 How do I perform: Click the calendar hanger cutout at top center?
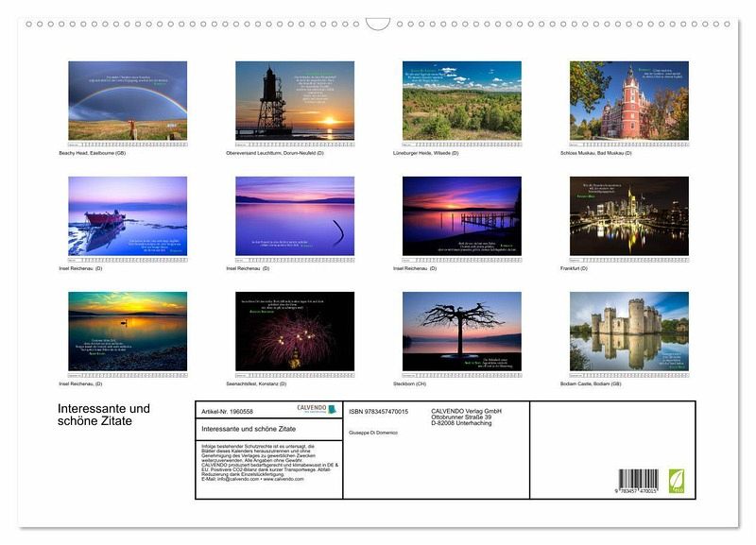coord(377,24)
